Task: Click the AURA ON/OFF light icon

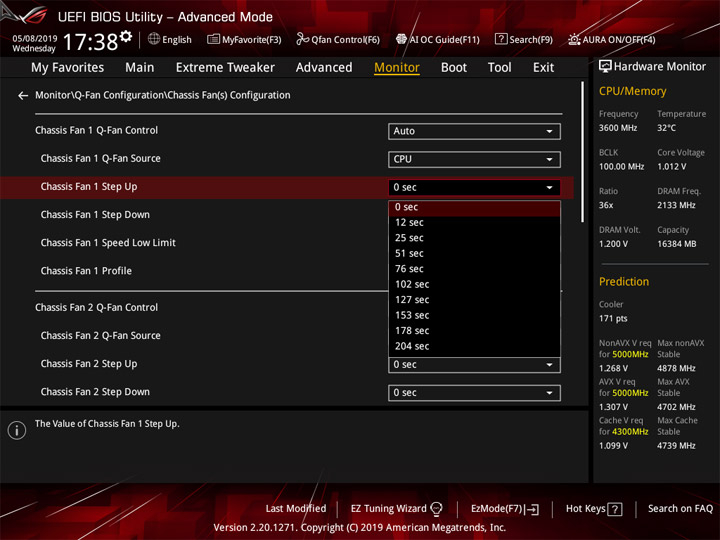Action: [x=574, y=39]
